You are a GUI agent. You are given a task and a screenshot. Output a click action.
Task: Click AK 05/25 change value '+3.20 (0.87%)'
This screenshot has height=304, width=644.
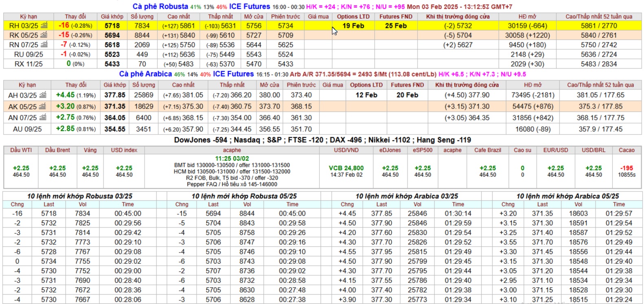[x=76, y=106]
